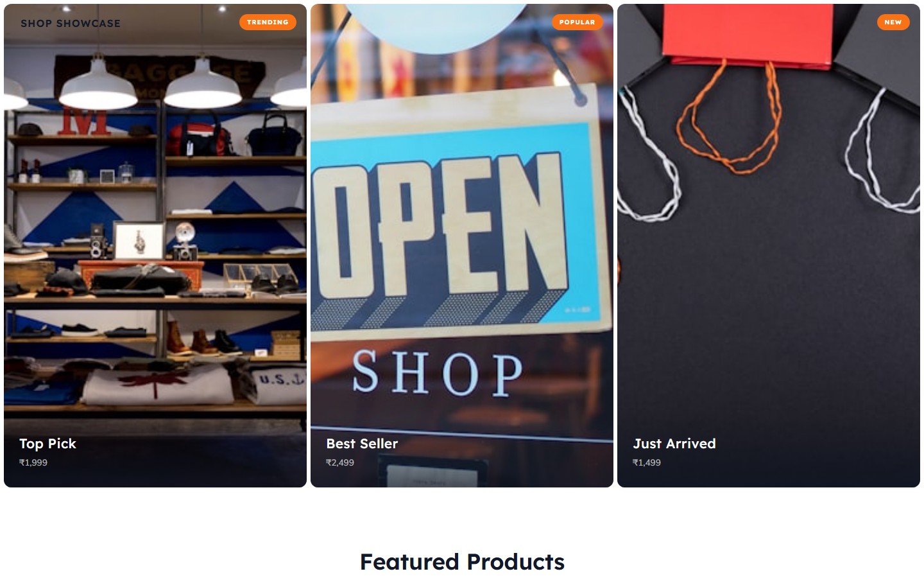924x578 pixels.
Task: Select the ₹2,499 price label
Action: point(340,462)
